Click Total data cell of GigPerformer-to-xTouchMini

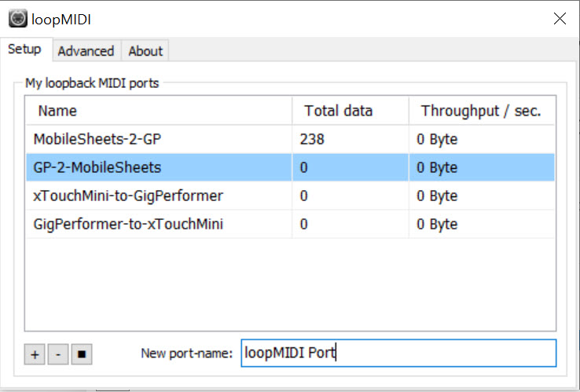pos(351,224)
